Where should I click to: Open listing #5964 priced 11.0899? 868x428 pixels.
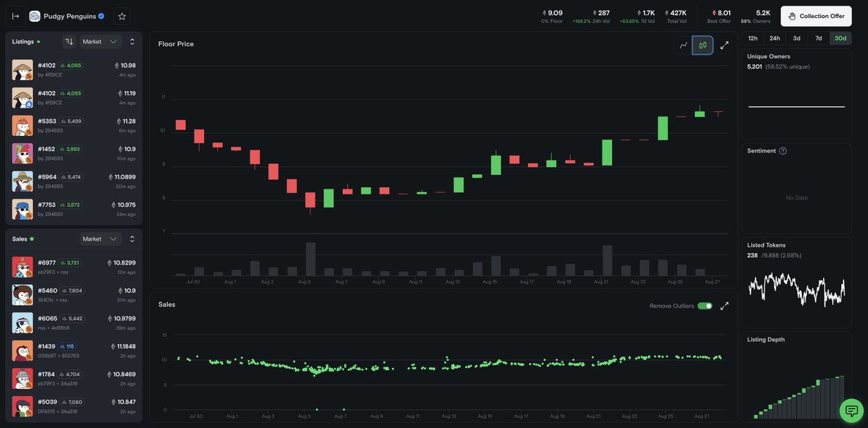74,181
